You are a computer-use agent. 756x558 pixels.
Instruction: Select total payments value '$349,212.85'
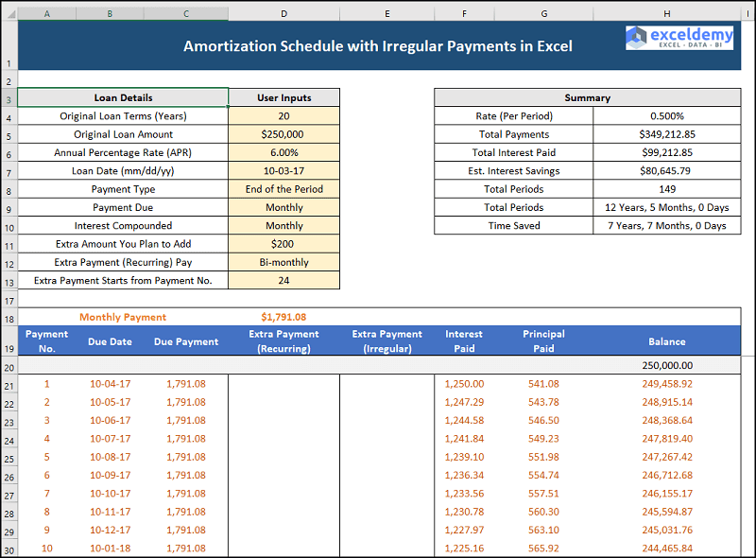(x=667, y=134)
